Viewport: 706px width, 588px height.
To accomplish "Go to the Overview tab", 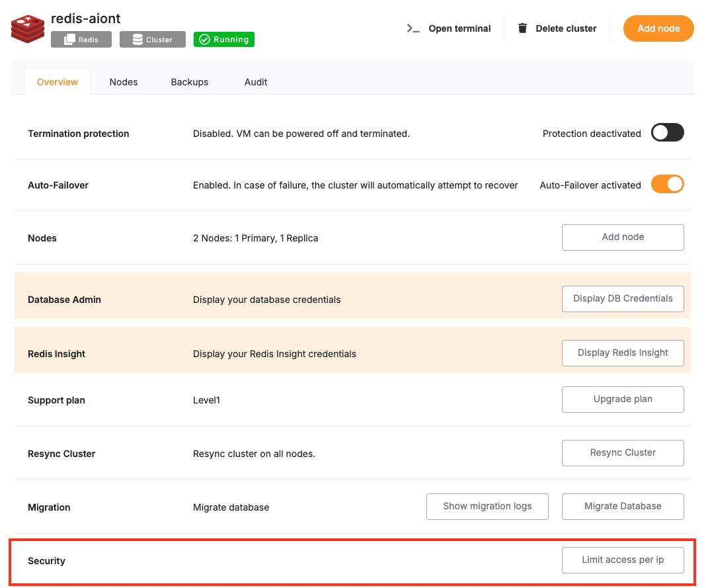I will (x=58, y=82).
